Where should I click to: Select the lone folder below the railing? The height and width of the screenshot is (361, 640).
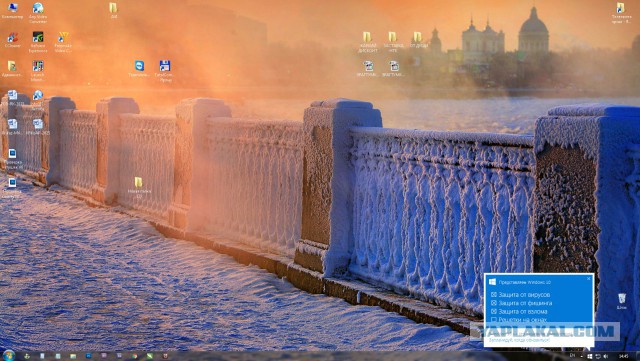[139, 187]
